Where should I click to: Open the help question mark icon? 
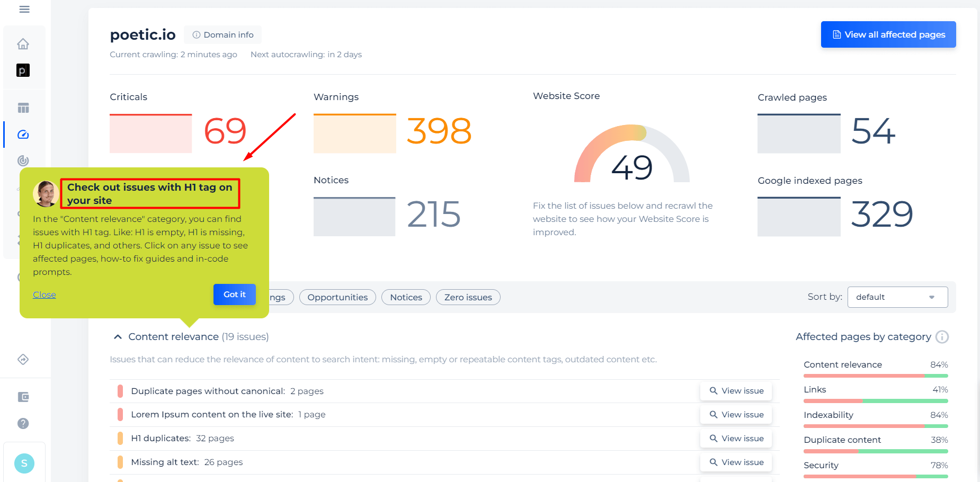coord(23,423)
